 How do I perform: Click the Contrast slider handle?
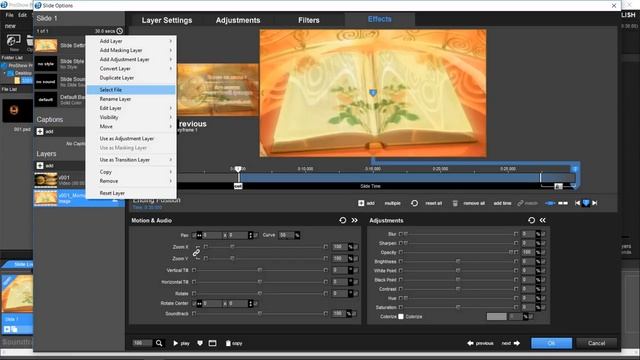pos(458,289)
